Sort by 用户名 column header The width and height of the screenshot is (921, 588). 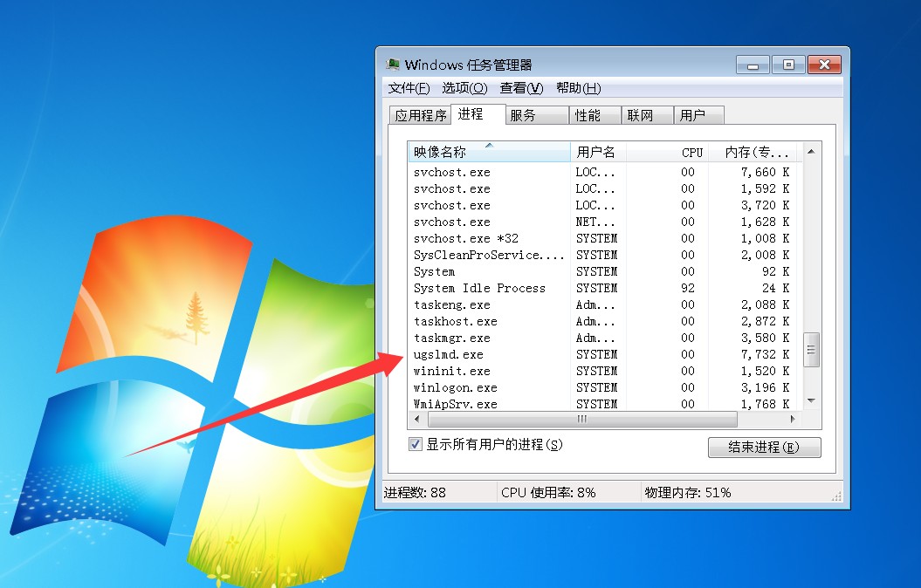pos(596,152)
